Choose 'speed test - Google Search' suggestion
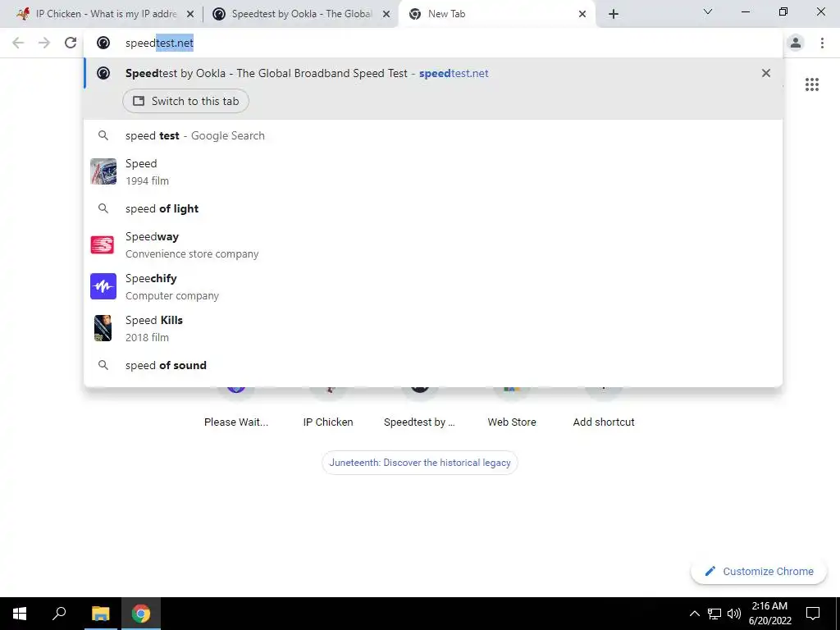 click(433, 135)
